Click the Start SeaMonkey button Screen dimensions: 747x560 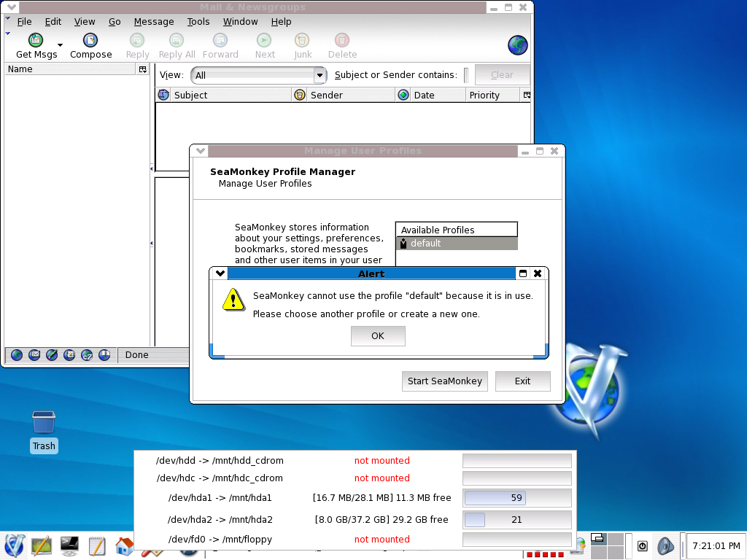coord(444,381)
